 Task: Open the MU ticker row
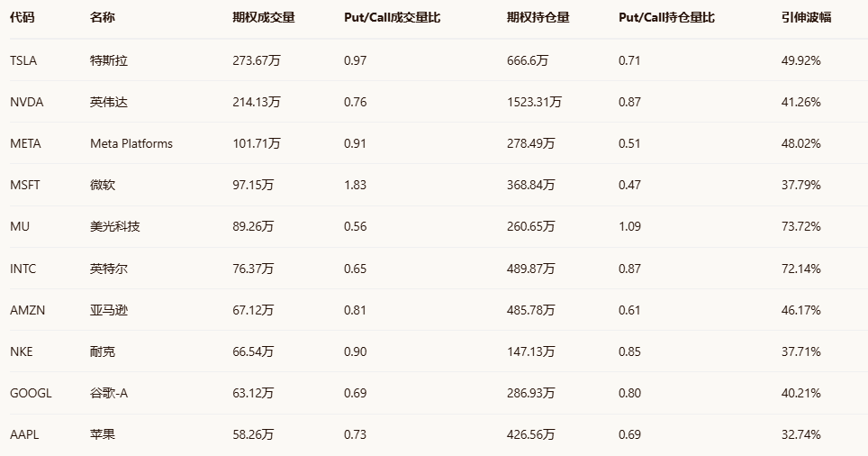(20, 226)
